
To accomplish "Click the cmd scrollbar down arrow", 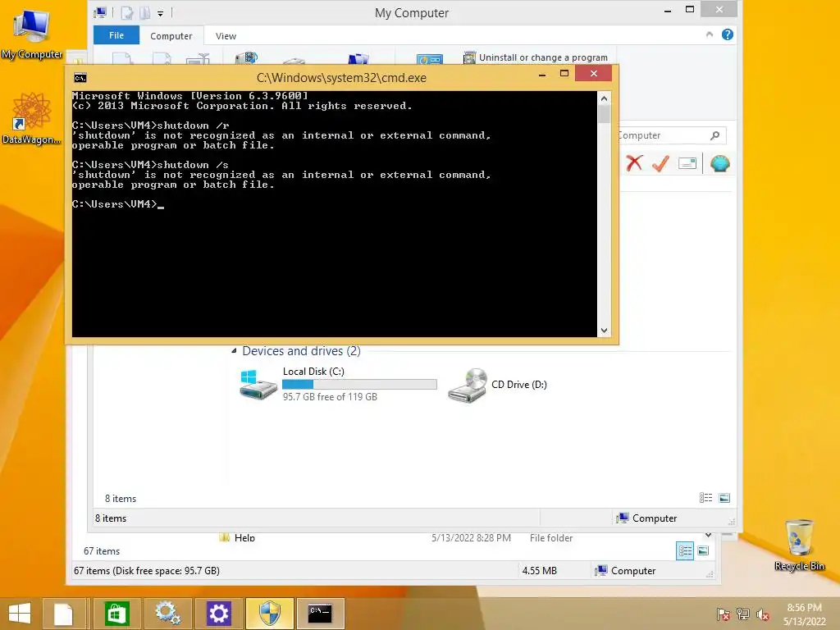I will 604,331.
